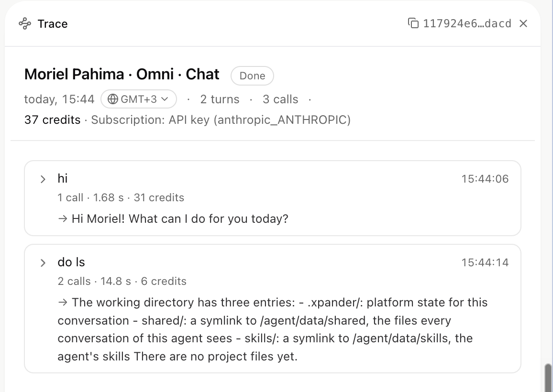
Task: Click the 'Trace' panel title
Action: point(53,23)
